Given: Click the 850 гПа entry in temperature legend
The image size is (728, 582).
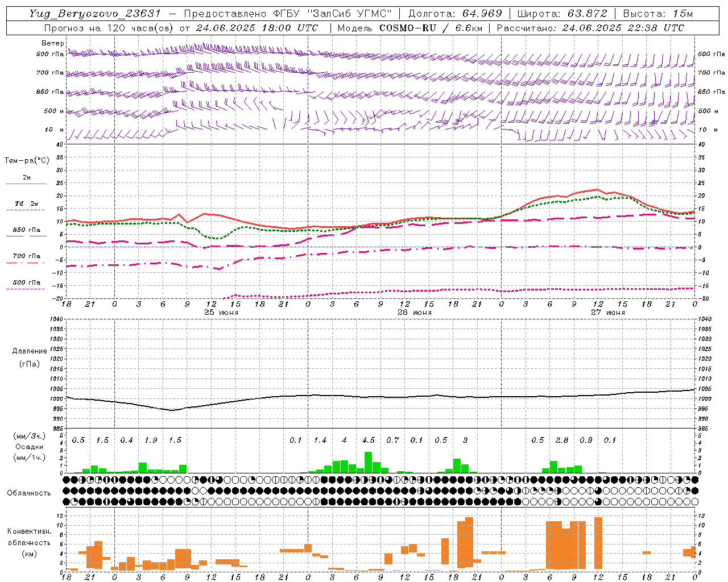Looking at the screenshot, I should click(27, 230).
